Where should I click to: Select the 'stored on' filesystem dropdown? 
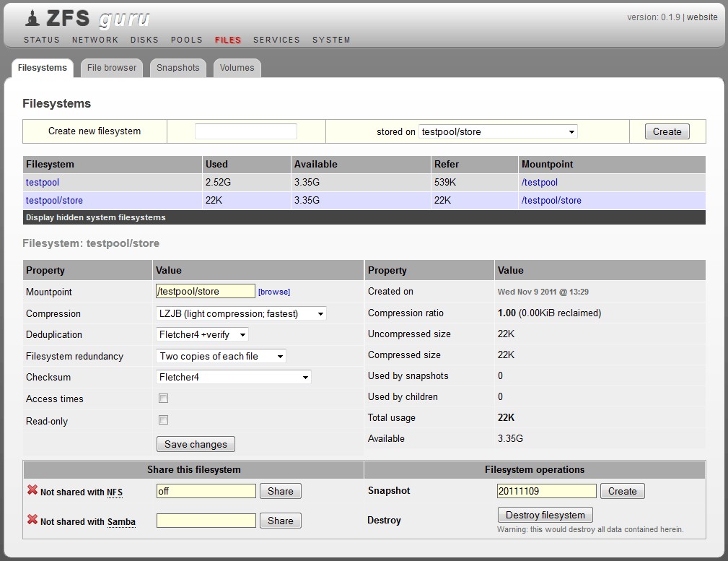tap(498, 132)
